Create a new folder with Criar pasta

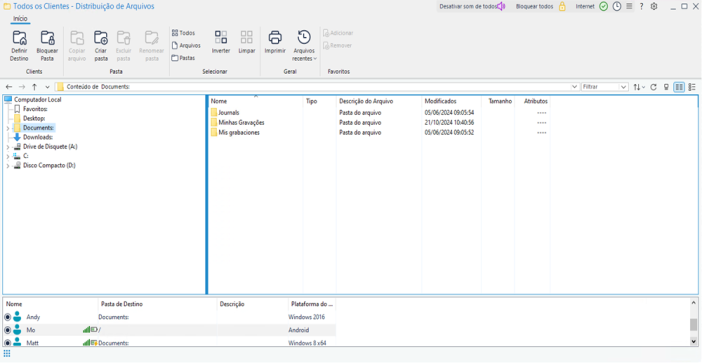(101, 38)
